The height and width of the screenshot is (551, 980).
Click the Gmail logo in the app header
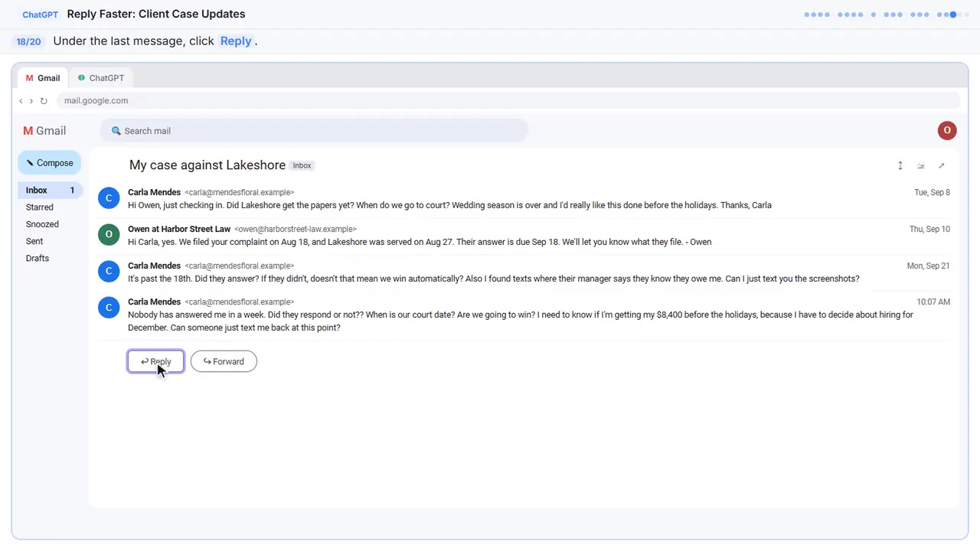tap(44, 131)
